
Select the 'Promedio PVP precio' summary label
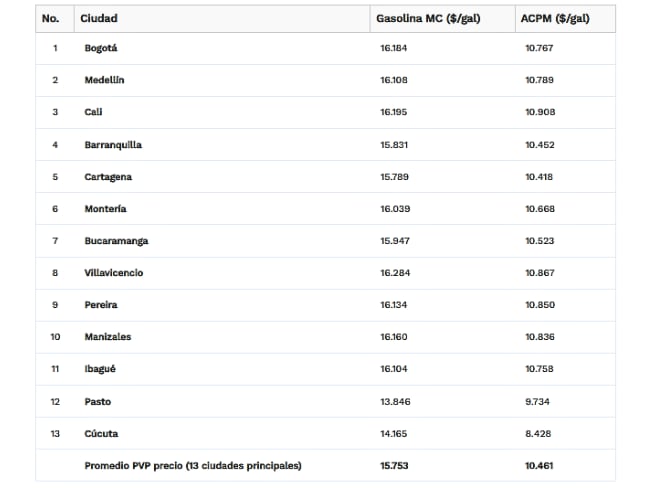coord(193,465)
